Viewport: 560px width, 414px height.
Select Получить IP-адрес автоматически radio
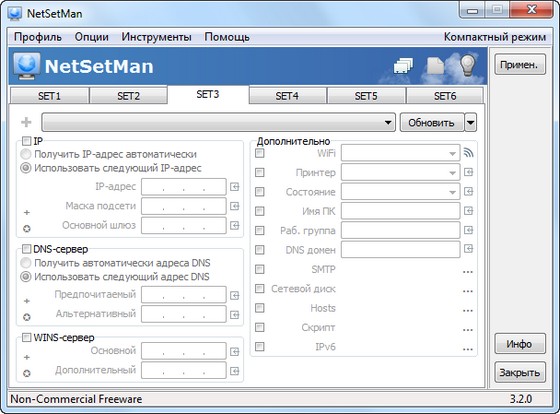click(x=26, y=154)
